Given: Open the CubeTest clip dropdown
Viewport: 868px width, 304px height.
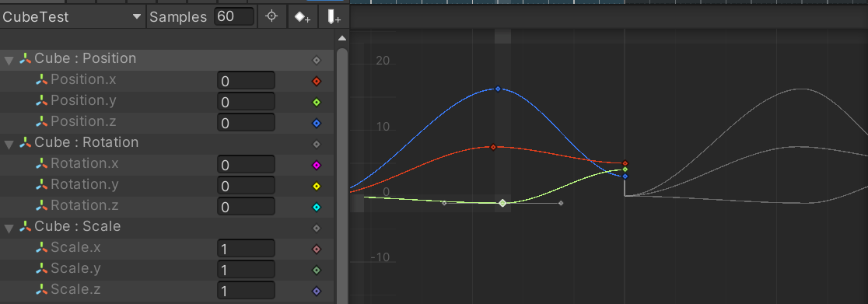Looking at the screenshot, I should coord(72,16).
